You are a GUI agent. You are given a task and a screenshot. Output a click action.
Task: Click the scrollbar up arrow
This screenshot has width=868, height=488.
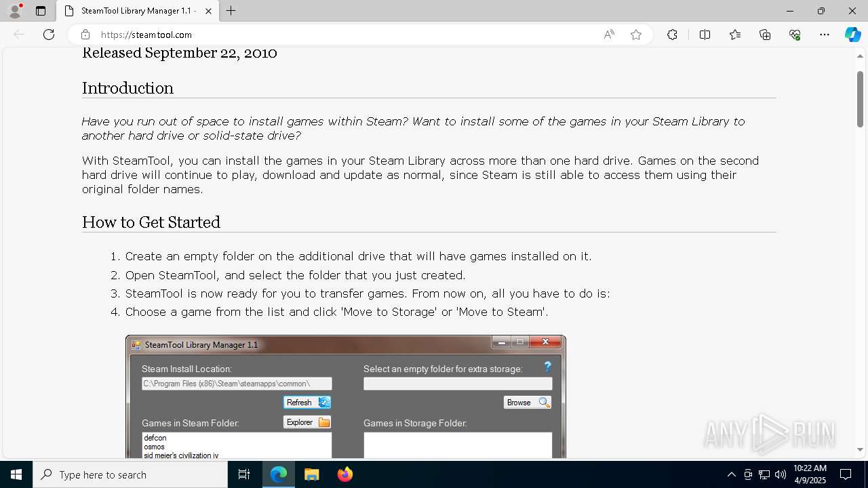pos(860,56)
